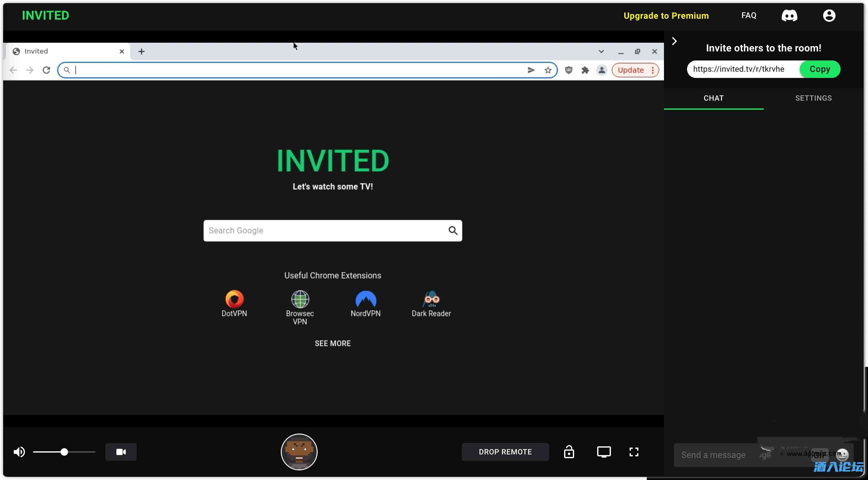Open the NordVPN extension shortcut
This screenshot has height=480, width=868.
[365, 299]
